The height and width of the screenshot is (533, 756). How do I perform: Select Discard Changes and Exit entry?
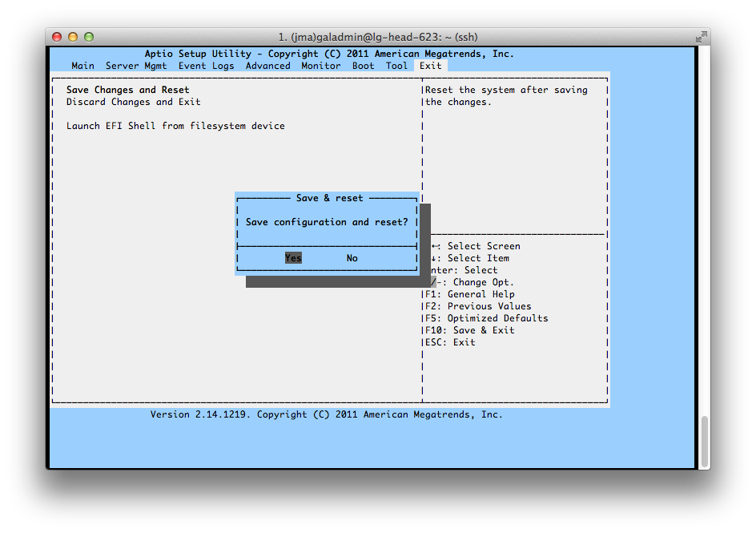coord(134,102)
